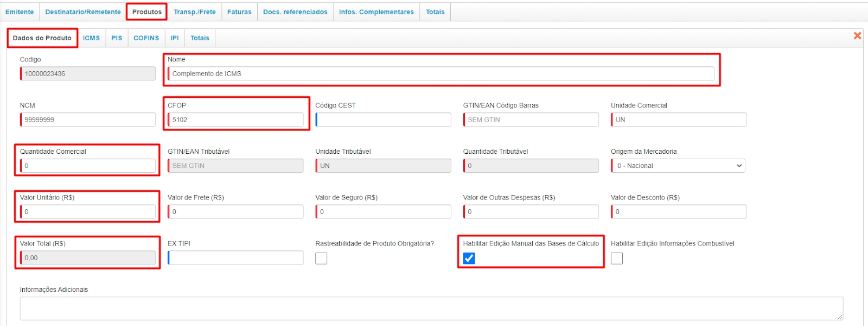This screenshot has width=868, height=326.
Task: Open the COFINS sub-tab
Action: coord(146,38)
